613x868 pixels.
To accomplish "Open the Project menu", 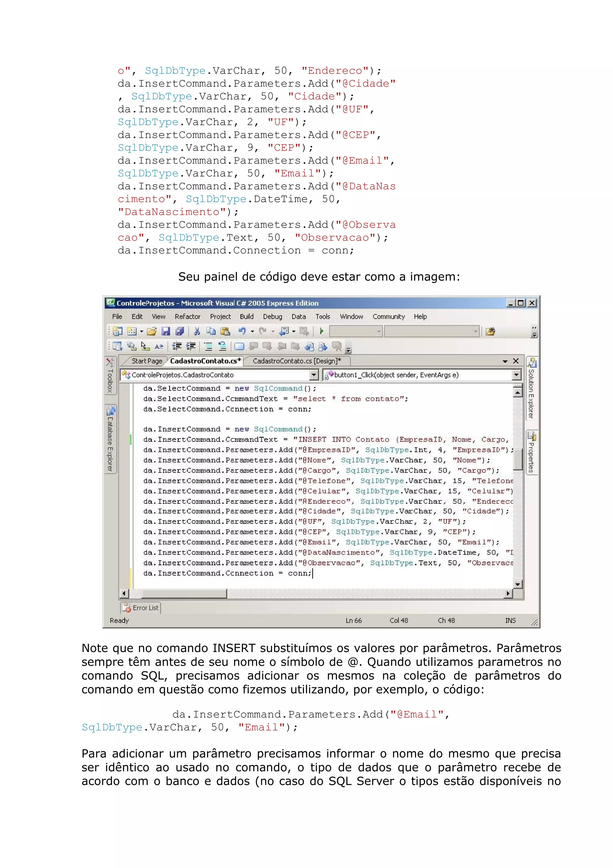I will pyautogui.click(x=221, y=317).
